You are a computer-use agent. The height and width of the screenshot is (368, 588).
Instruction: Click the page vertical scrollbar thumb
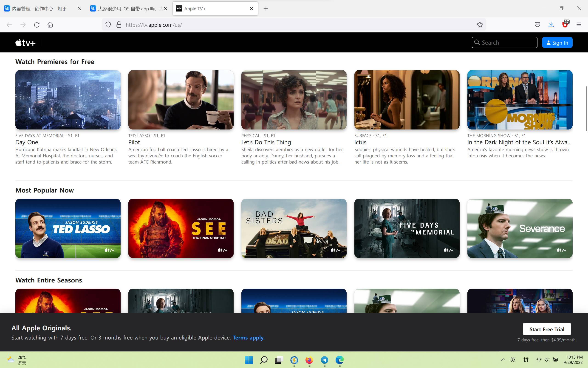coord(587,109)
